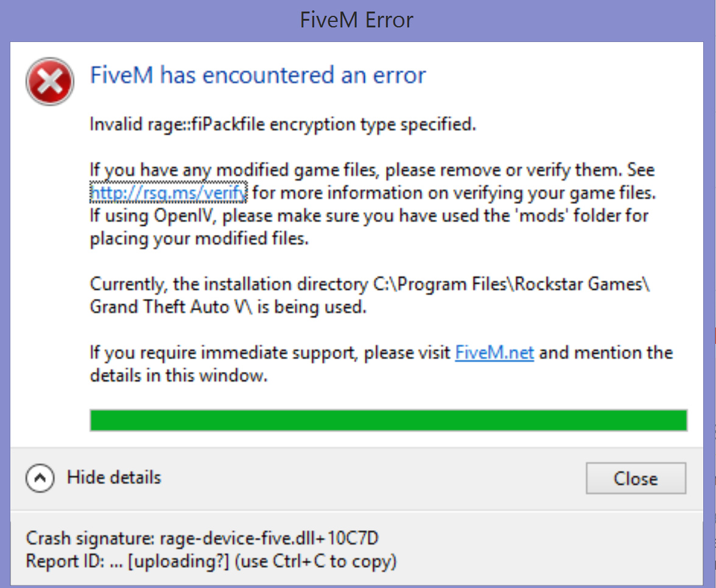This screenshot has width=716, height=588.
Task: Select the "FiveM has encountered an error" heading
Action: [x=258, y=75]
